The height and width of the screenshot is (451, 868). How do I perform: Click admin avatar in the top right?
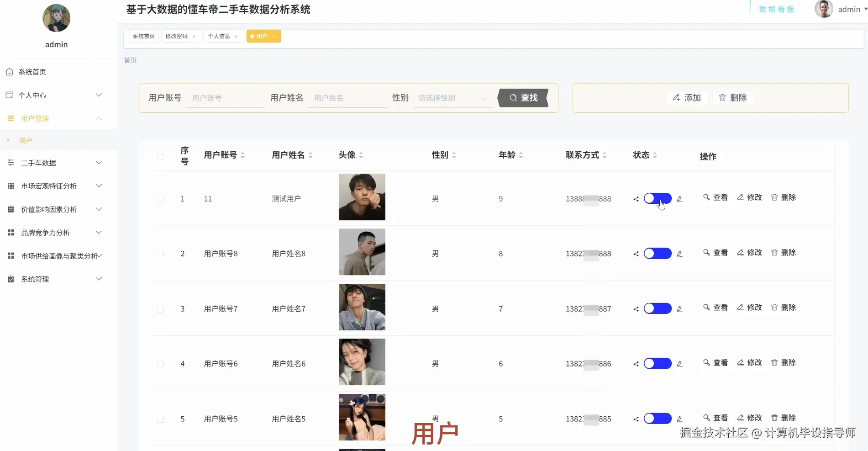[824, 9]
